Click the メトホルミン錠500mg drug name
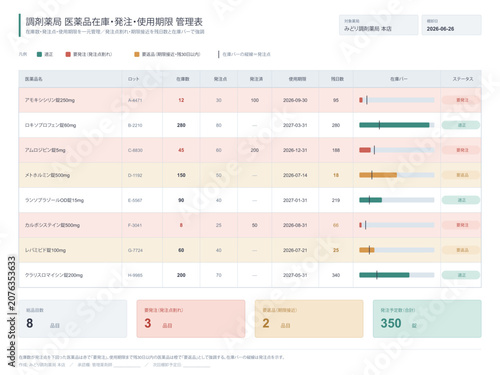This screenshot has height=375, width=500. pyautogui.click(x=47, y=175)
